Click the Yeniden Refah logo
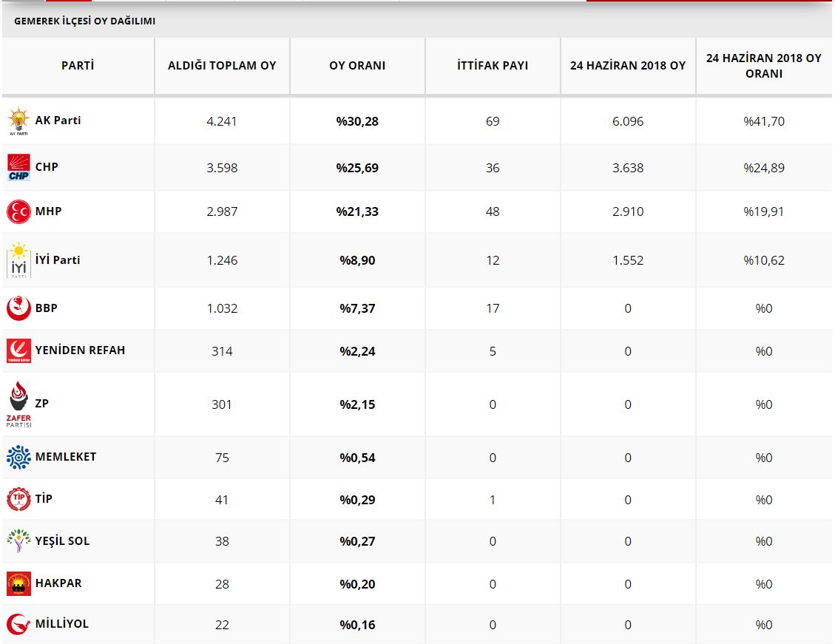 pyautogui.click(x=18, y=350)
